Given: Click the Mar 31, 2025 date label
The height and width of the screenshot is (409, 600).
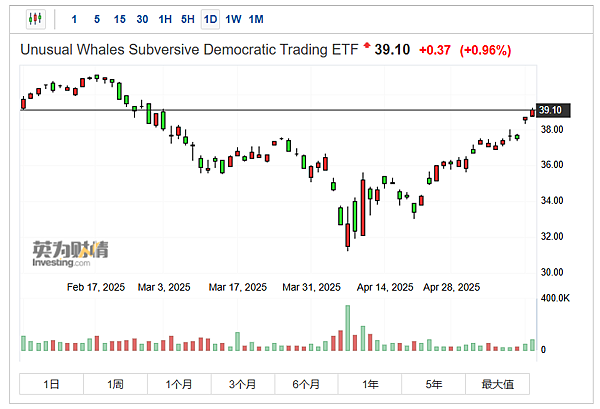Looking at the screenshot, I should pyautogui.click(x=311, y=287).
